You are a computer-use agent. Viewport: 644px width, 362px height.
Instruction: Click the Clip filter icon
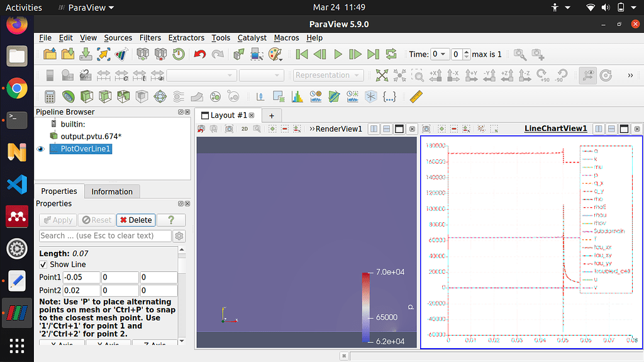click(87, 97)
